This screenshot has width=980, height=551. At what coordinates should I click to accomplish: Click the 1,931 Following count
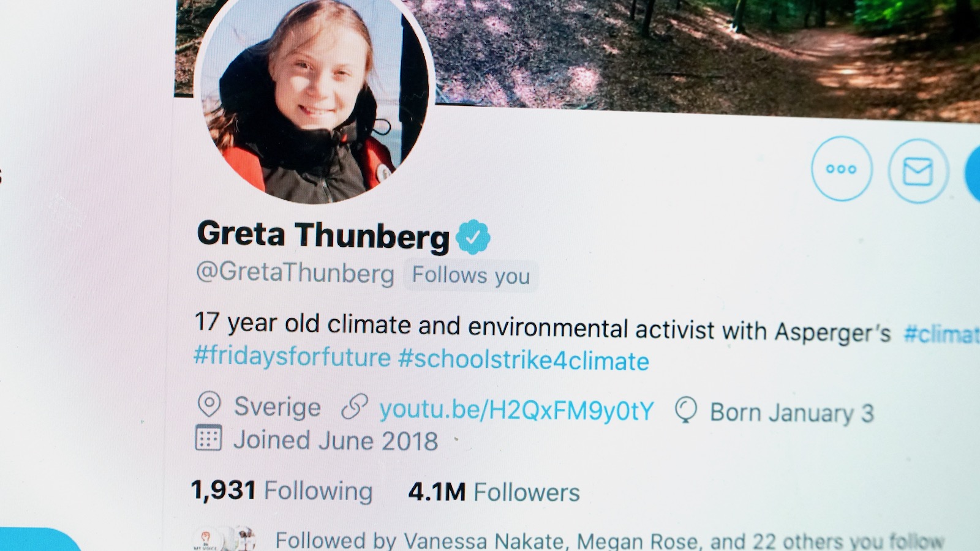282,490
